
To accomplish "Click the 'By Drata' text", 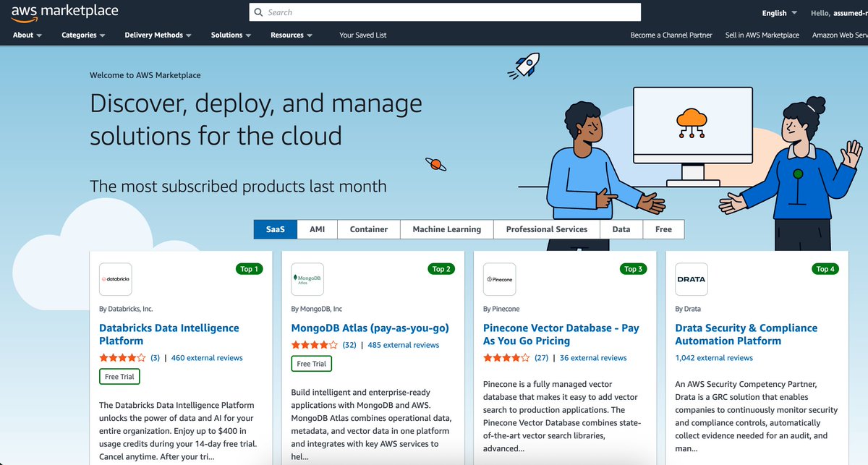I will click(688, 309).
